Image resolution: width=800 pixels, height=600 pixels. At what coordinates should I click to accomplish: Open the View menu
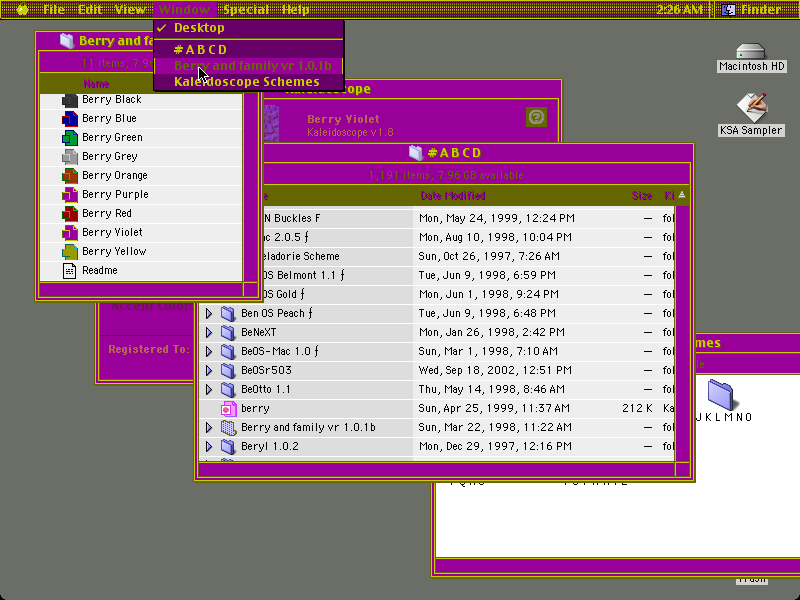click(130, 10)
